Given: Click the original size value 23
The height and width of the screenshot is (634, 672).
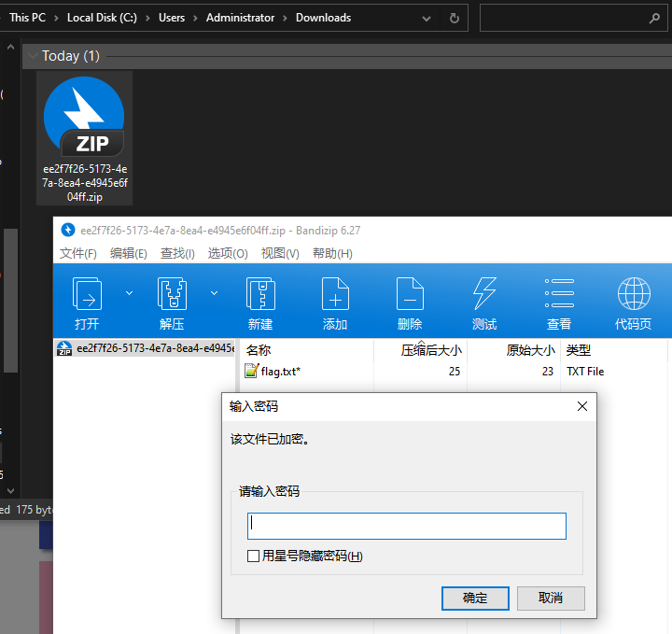Looking at the screenshot, I should click(x=548, y=372).
